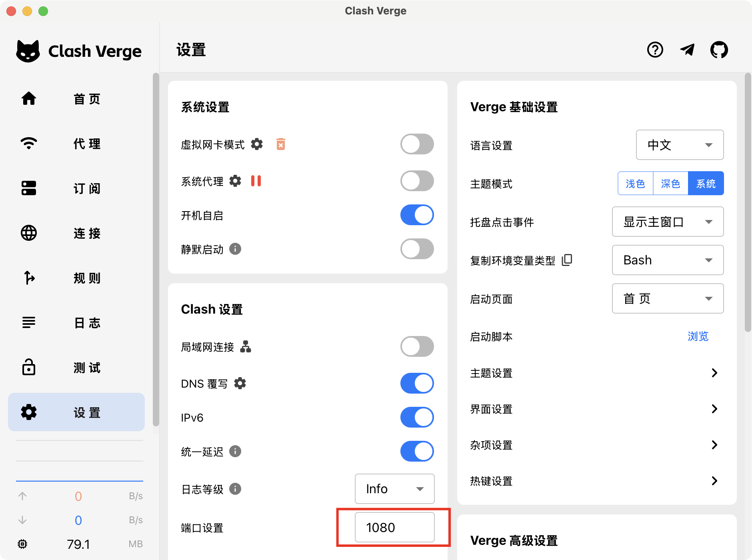
Task: Disable the IPv6 toggle
Action: 417,417
